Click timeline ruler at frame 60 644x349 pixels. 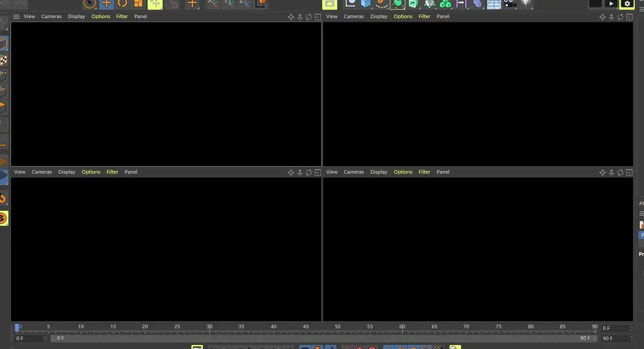402,328
